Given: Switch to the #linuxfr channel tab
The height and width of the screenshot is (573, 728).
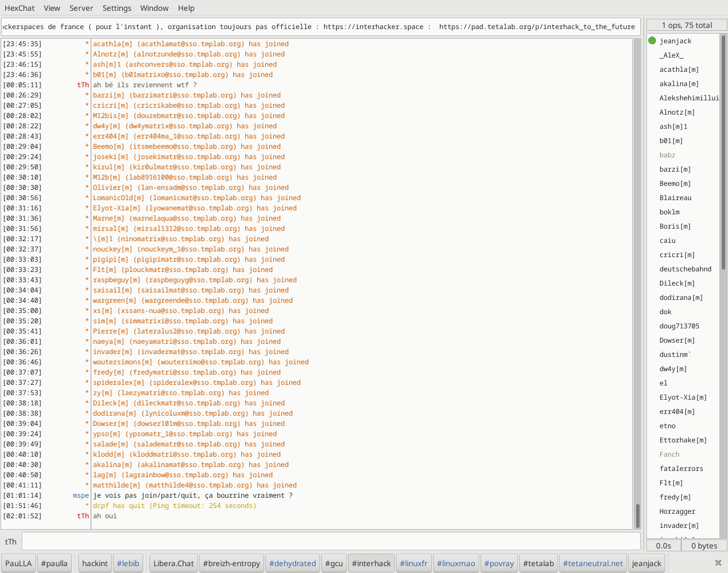Looking at the screenshot, I should 414,563.
